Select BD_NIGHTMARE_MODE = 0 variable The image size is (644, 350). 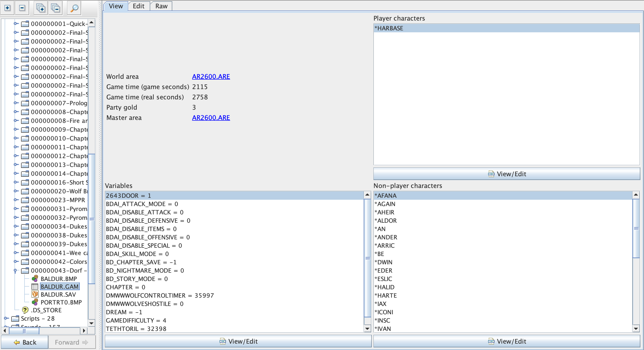234,270
